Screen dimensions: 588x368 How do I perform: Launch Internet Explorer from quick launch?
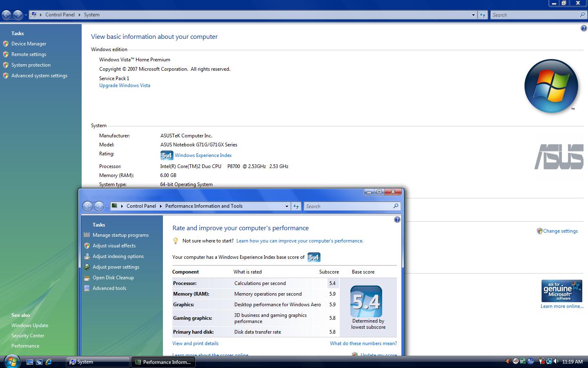pos(49,362)
